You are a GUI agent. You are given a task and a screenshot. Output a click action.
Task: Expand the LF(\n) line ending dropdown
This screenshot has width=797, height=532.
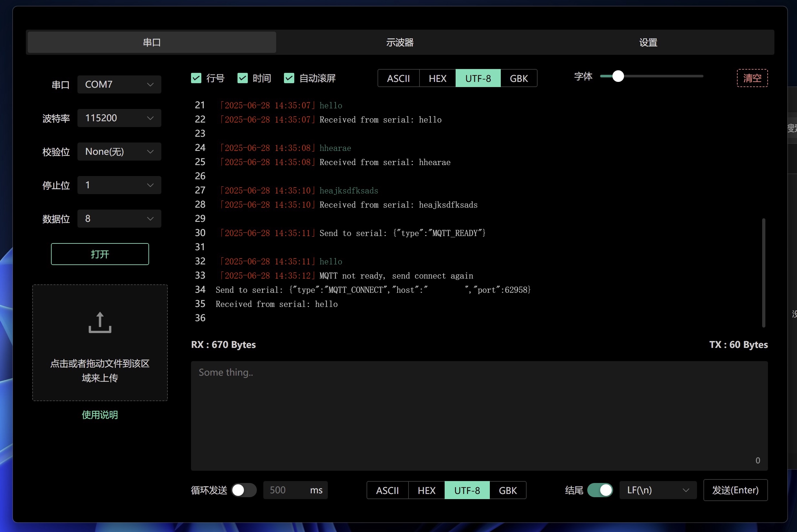tap(657, 490)
